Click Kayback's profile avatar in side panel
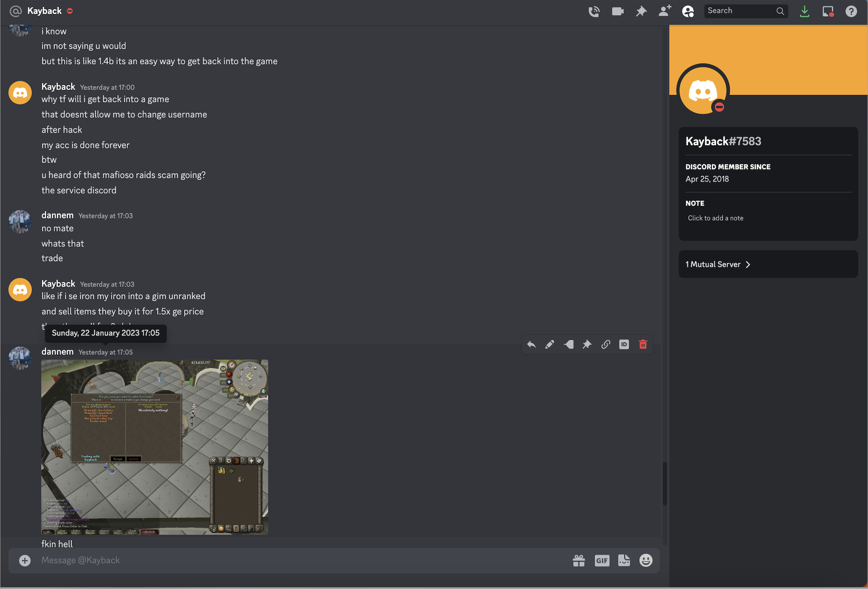The image size is (868, 589). 703,90
